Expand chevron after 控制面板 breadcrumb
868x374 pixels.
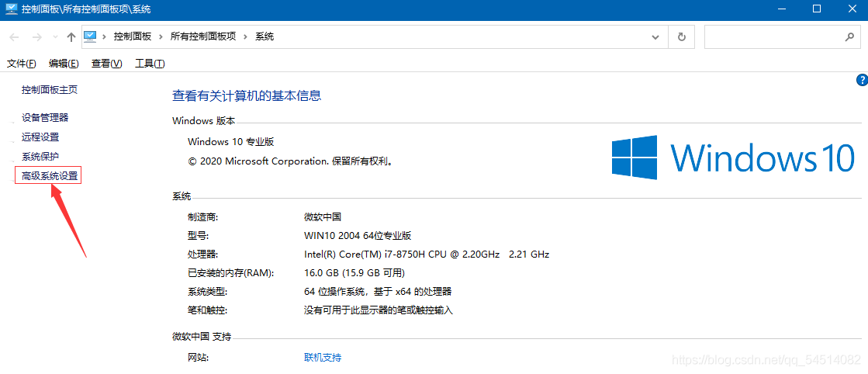point(161,36)
